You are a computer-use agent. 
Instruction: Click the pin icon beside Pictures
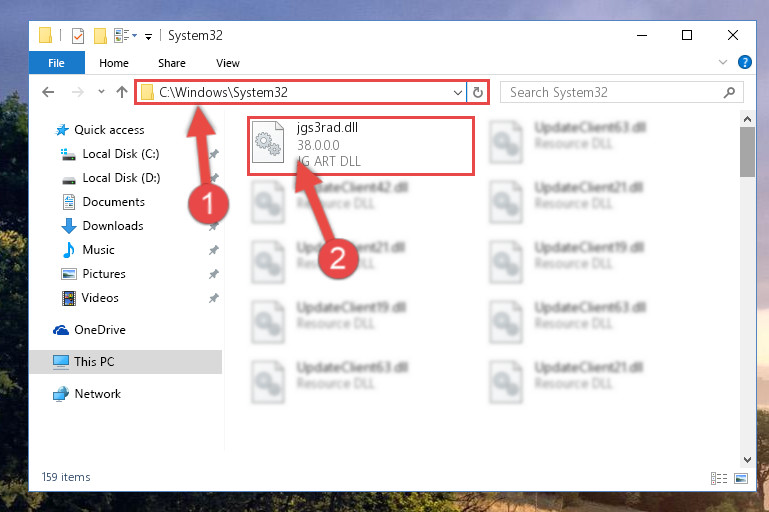tap(214, 274)
